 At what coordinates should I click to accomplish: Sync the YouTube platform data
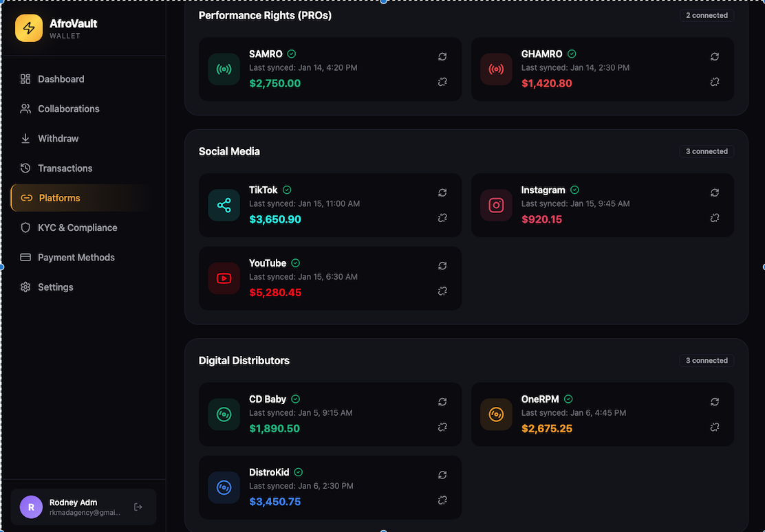click(x=442, y=265)
